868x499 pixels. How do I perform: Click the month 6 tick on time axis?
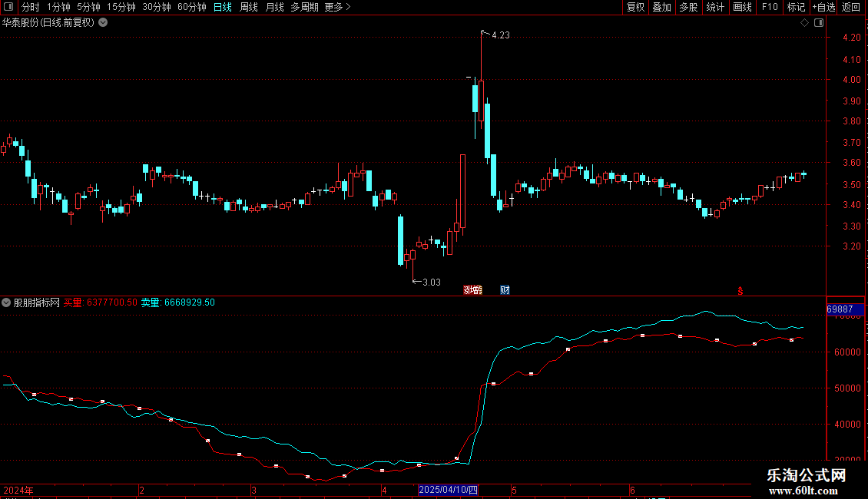632,491
